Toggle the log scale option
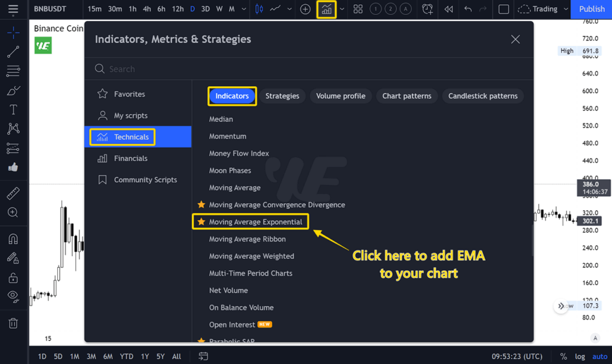Viewport: 612px width, 364px height. pyautogui.click(x=580, y=356)
